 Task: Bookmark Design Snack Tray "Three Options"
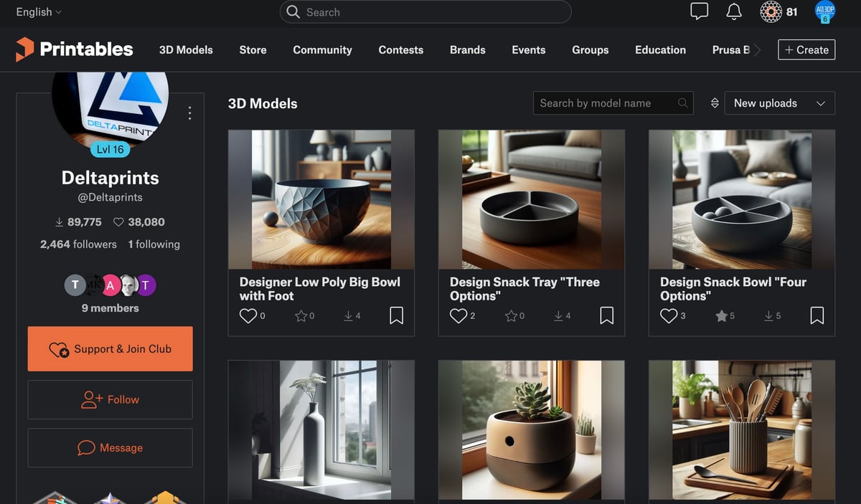click(606, 315)
